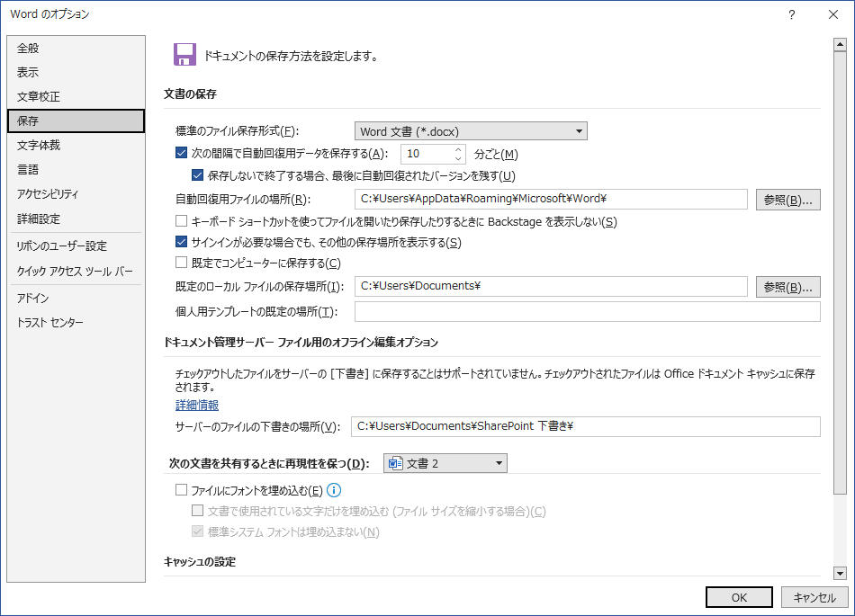Viewport: 855px width, 616px height.
Task: Close the Word のオプション dialog
Action: 833,14
